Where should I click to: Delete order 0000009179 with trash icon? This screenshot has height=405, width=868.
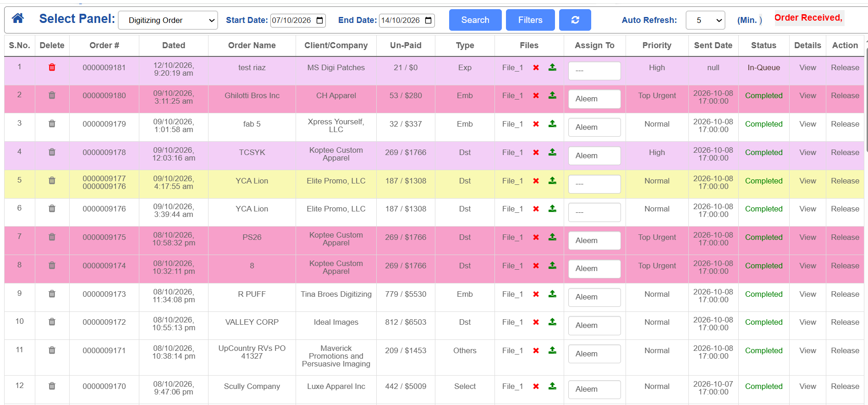click(x=52, y=124)
